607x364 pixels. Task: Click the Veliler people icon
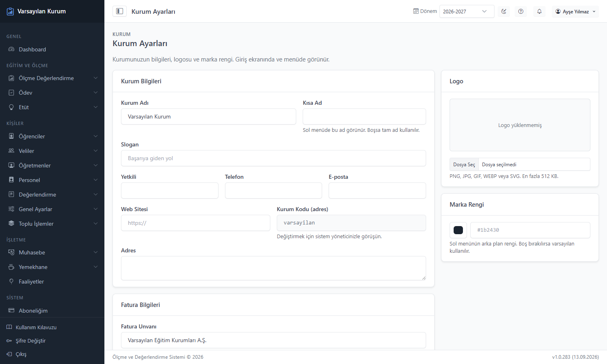pyautogui.click(x=11, y=151)
